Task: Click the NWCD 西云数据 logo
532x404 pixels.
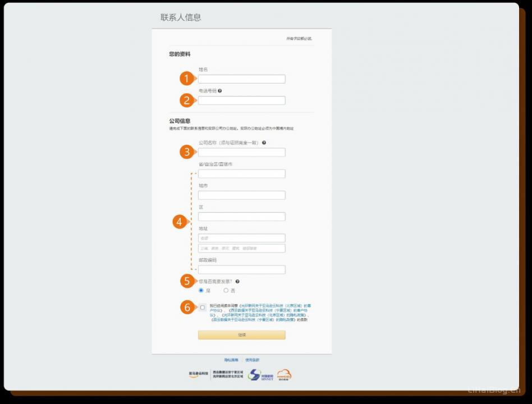Action: click(x=284, y=374)
